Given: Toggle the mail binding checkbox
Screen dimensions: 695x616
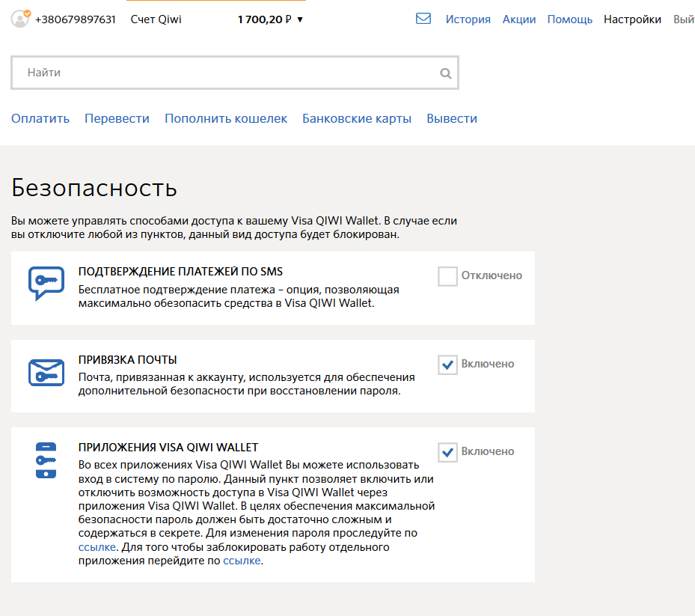Looking at the screenshot, I should (447, 365).
